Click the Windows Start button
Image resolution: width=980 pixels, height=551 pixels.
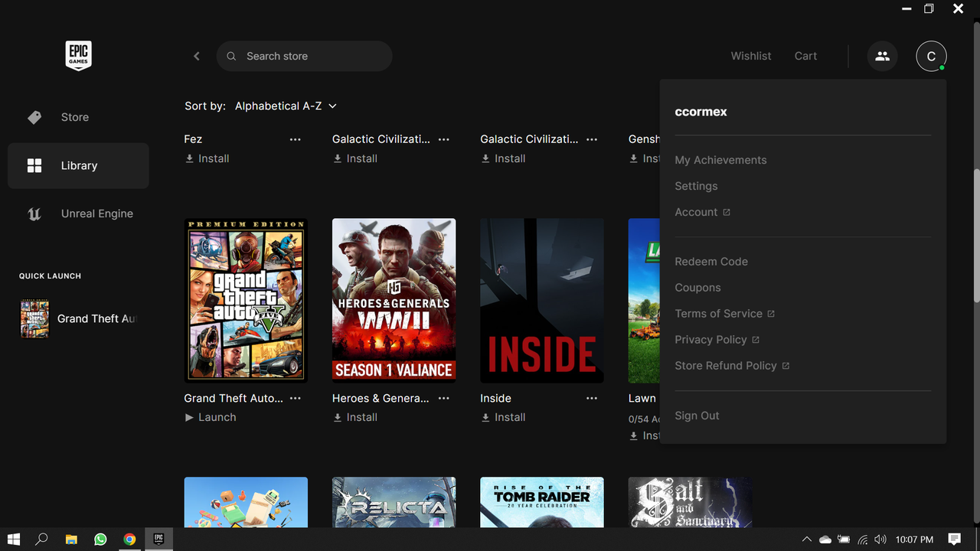pyautogui.click(x=13, y=540)
